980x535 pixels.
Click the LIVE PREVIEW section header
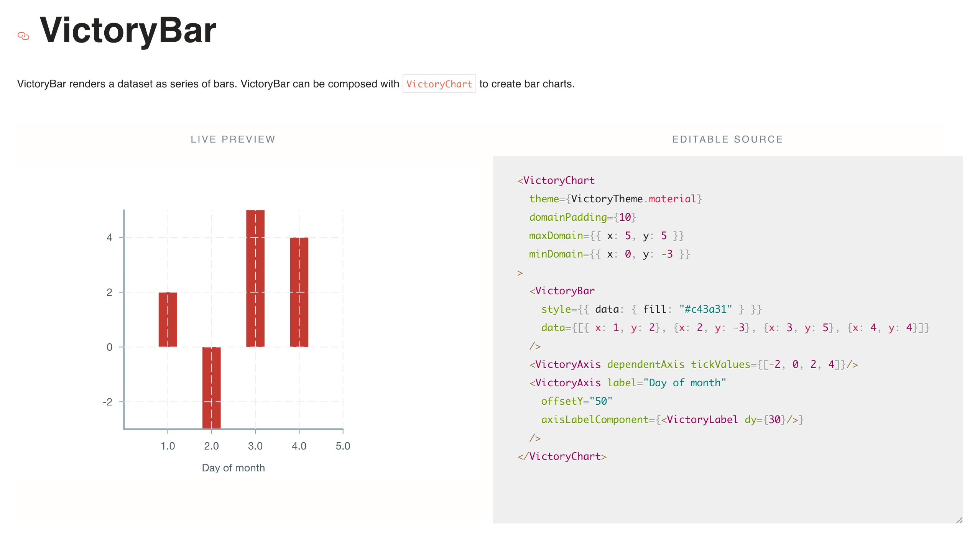(233, 139)
